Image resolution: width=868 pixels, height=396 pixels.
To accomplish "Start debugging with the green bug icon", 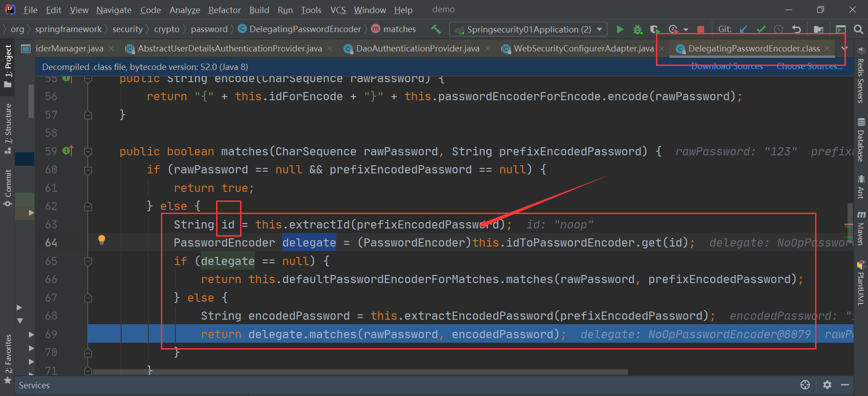I will 637,29.
